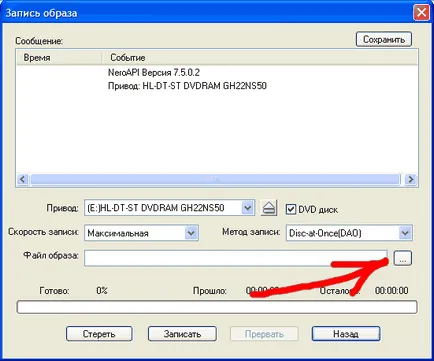Click the Сохранить button
The width and height of the screenshot is (434, 361).
pos(384,39)
